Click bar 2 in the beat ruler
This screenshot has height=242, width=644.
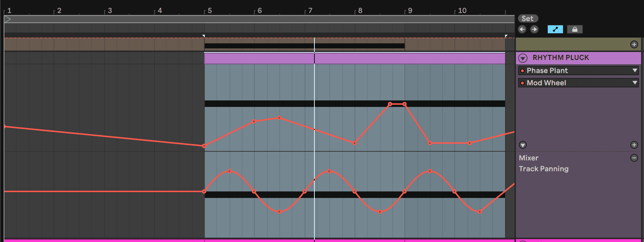pyautogui.click(x=59, y=10)
